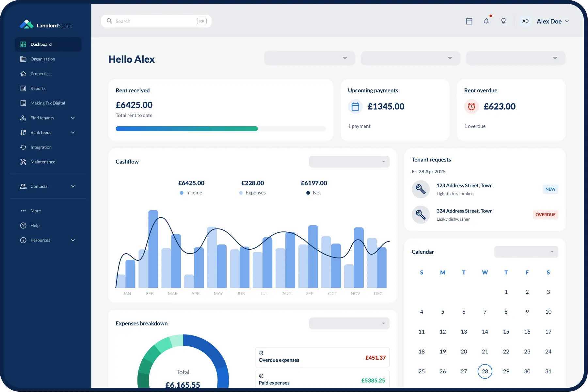The image size is (588, 392).
Task: Click the Reports chart icon
Action: click(x=23, y=88)
